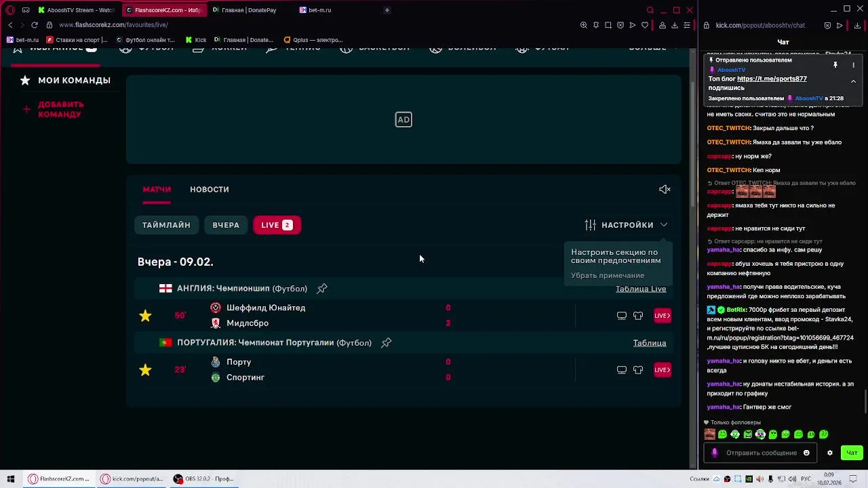The width and height of the screenshot is (868, 488).
Task: Insert the man face emote in chat
Action: tap(710, 434)
